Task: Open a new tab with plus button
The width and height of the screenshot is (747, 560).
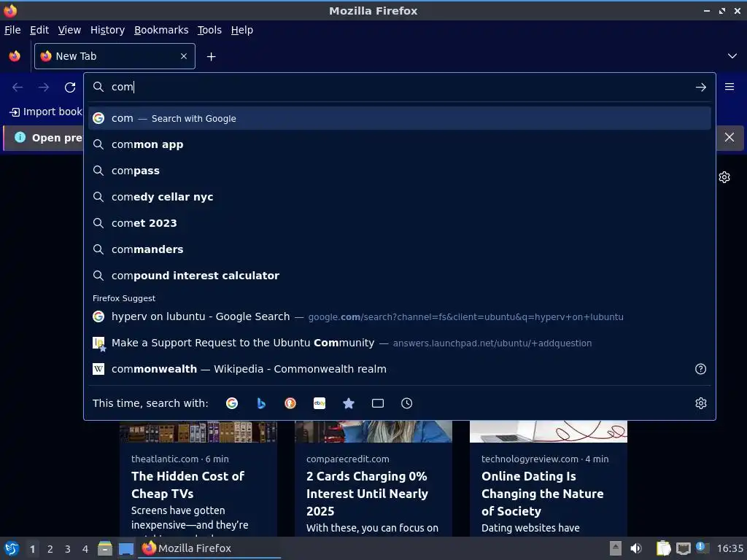Action: tap(211, 57)
